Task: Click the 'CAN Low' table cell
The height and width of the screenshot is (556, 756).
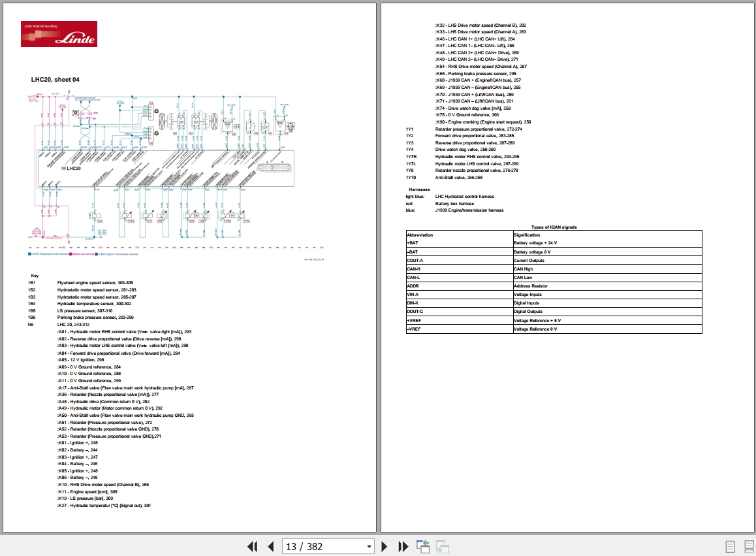Action: pyautogui.click(x=608, y=278)
